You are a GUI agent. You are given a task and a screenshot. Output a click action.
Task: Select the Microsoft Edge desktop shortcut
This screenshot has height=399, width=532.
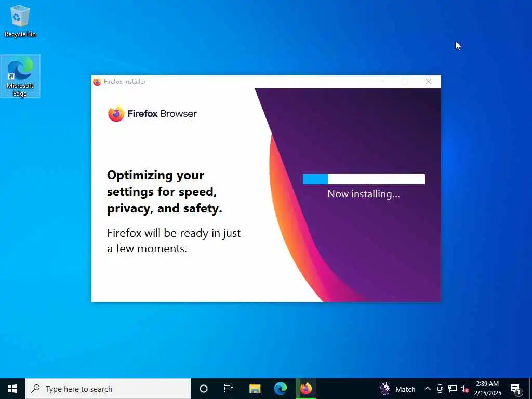point(20,76)
